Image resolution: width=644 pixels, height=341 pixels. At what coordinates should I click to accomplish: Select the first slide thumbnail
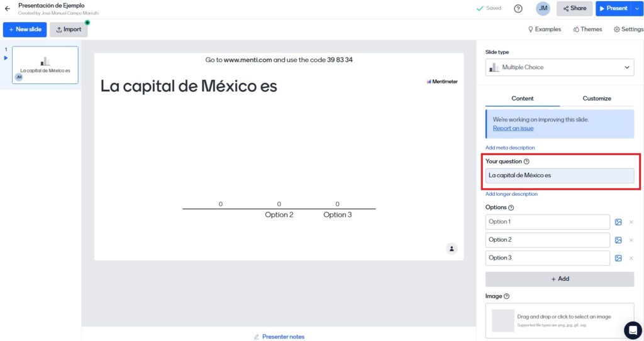45,65
